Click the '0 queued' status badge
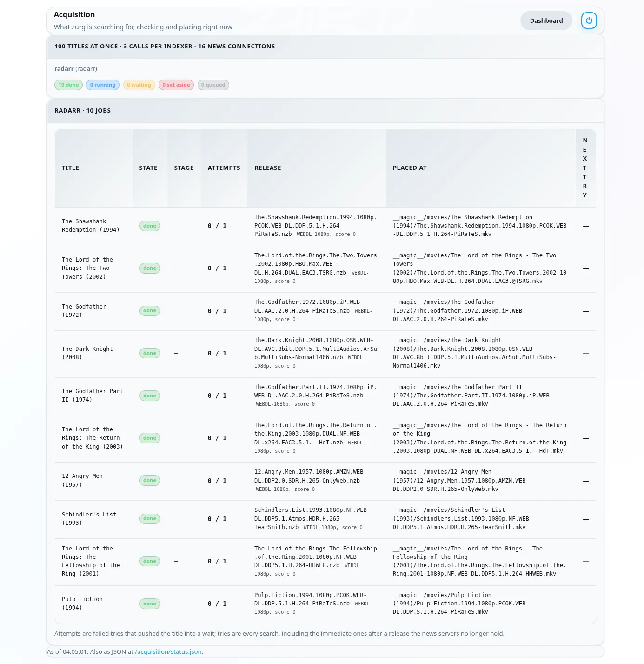Screen dimensions: 644x664 tap(213, 85)
